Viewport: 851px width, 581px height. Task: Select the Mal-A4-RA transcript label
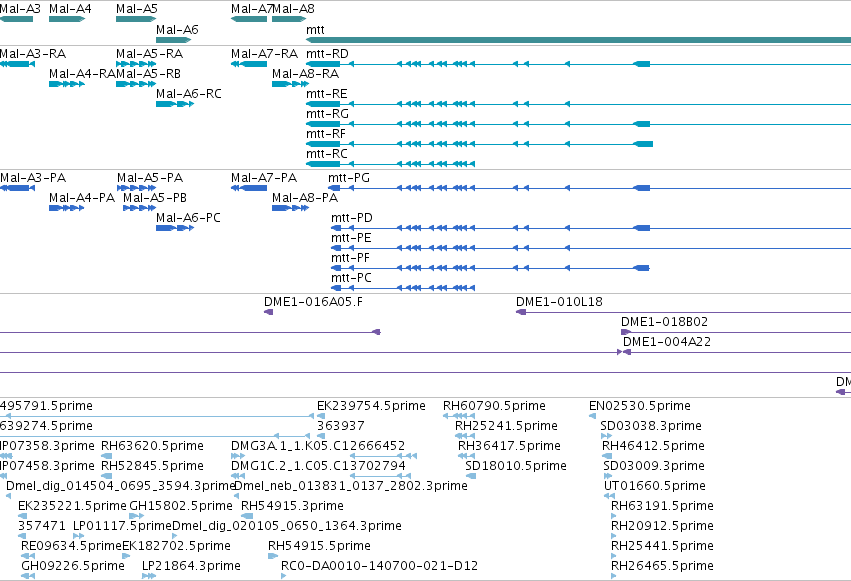pyautogui.click(x=82, y=74)
